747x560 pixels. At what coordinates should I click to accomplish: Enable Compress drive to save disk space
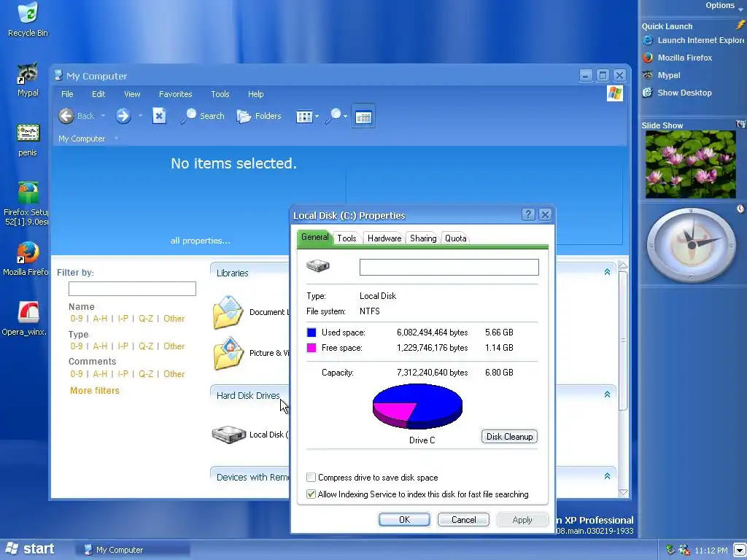click(311, 477)
